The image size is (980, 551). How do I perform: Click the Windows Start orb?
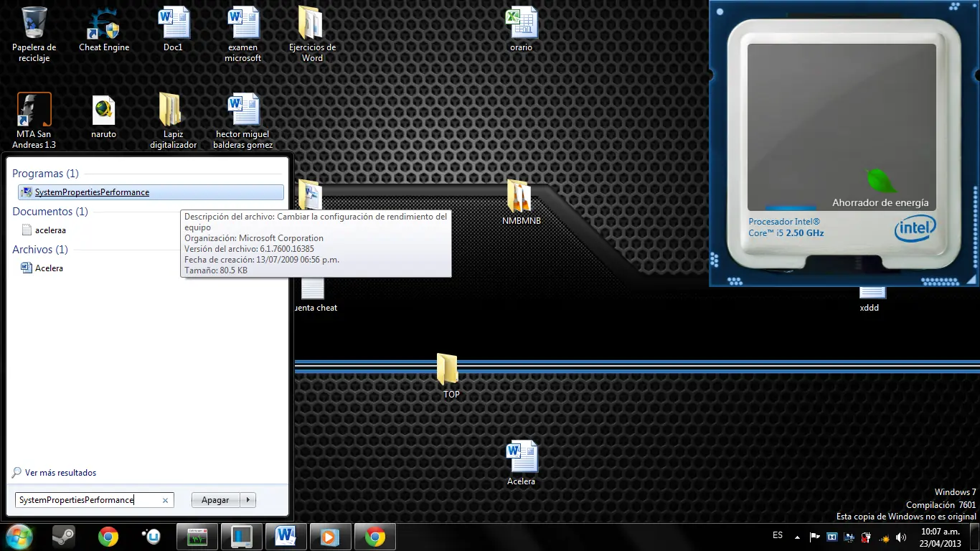[x=19, y=536]
